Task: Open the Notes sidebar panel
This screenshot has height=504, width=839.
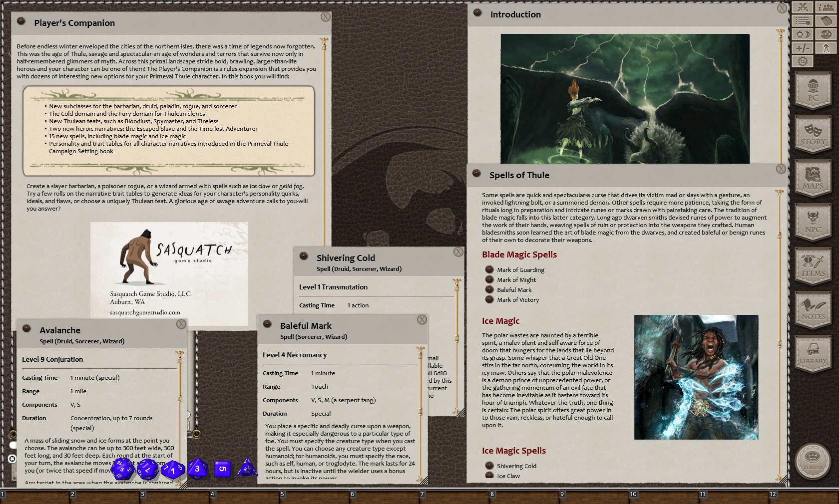Action: tap(813, 309)
